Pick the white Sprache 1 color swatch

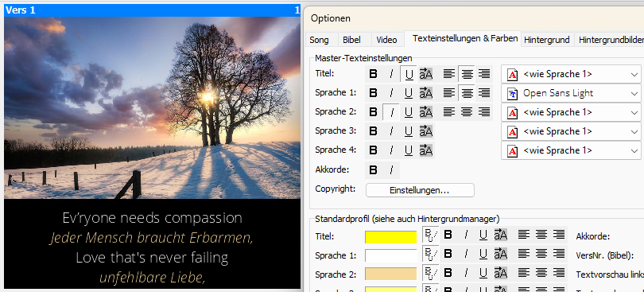tap(391, 256)
